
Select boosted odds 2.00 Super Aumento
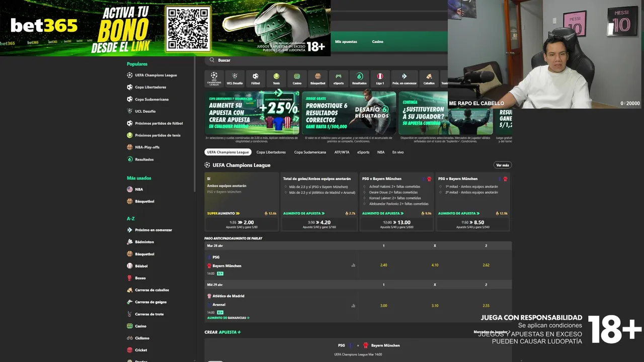click(x=242, y=224)
